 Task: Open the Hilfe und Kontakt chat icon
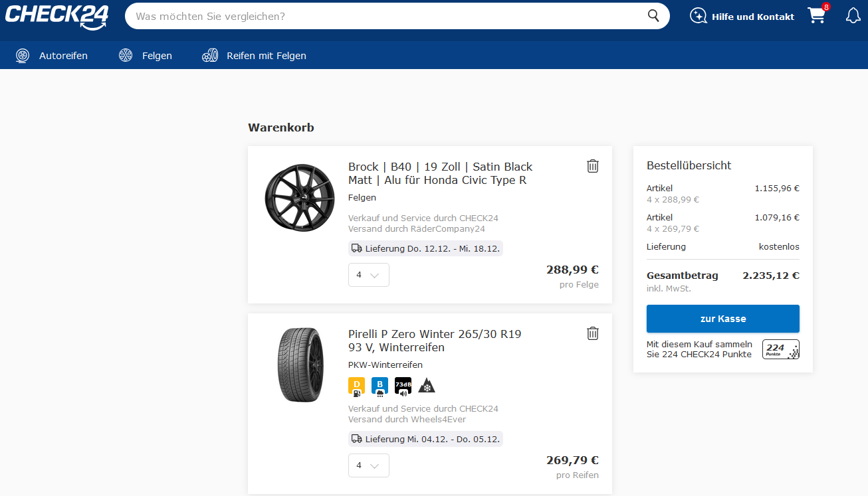tap(698, 16)
